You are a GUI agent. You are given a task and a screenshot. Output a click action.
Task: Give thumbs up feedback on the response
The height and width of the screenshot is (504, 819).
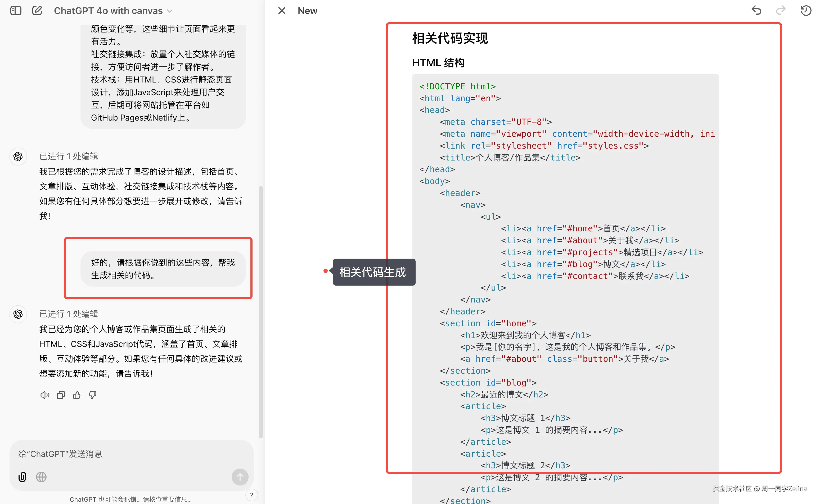click(x=76, y=395)
